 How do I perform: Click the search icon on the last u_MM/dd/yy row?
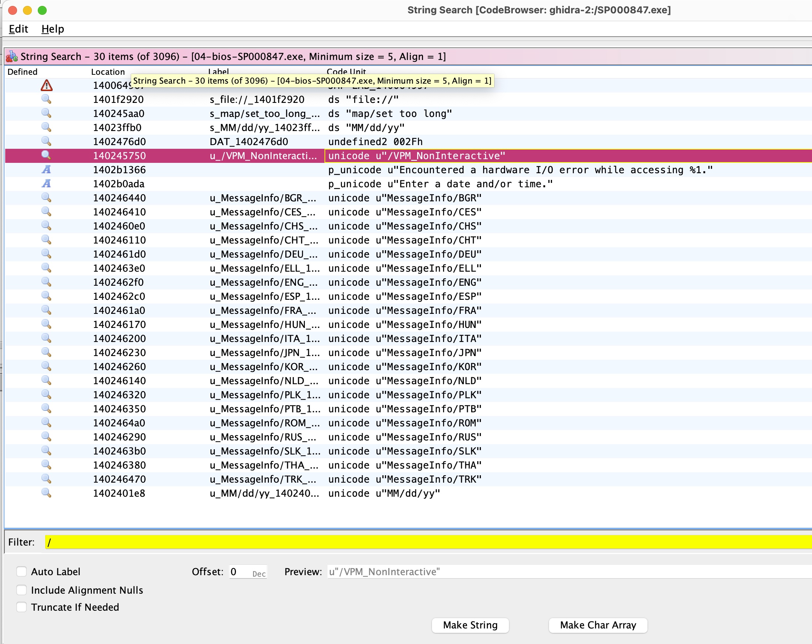[47, 493]
